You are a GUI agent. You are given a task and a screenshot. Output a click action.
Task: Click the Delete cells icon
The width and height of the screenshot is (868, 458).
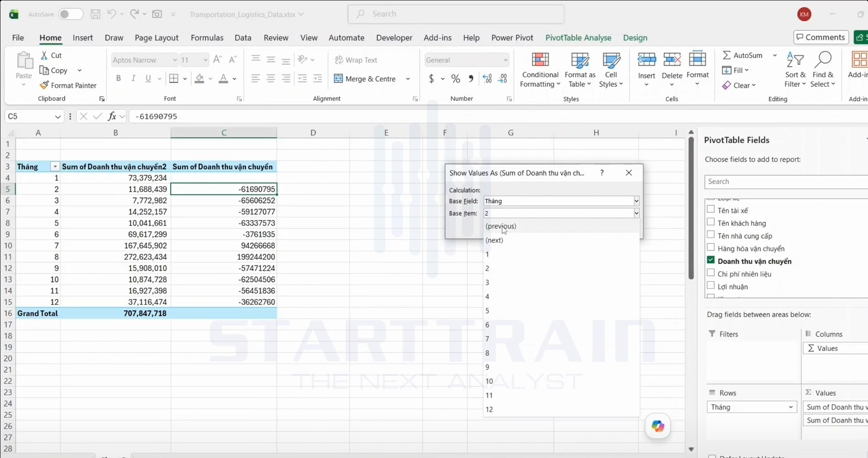672,60
